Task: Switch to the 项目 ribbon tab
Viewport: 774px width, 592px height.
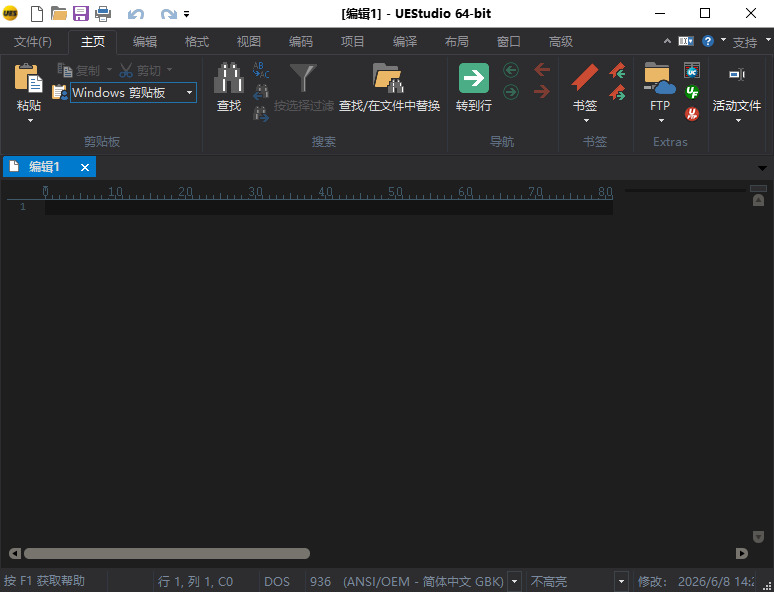Action: pyautogui.click(x=352, y=41)
